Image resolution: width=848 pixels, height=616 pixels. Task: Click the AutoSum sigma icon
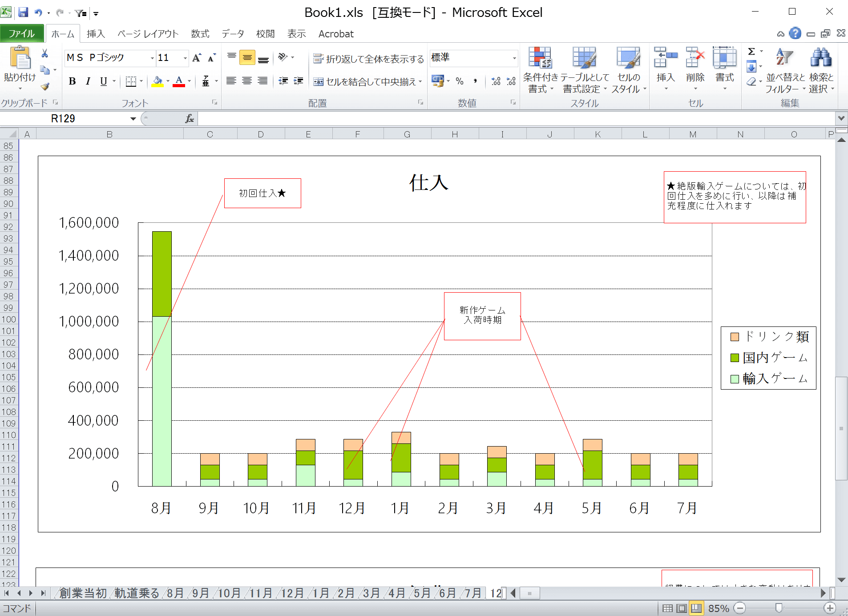pos(751,52)
